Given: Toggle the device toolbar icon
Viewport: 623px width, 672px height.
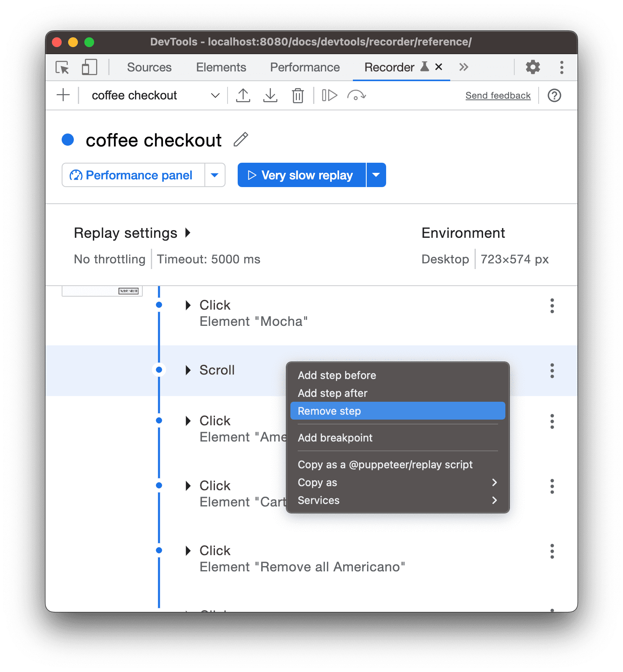Looking at the screenshot, I should 89,67.
